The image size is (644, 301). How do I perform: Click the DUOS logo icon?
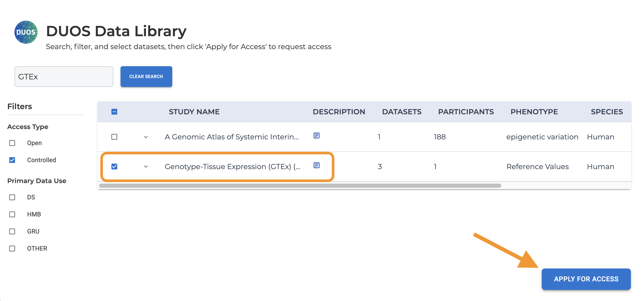coord(26,32)
